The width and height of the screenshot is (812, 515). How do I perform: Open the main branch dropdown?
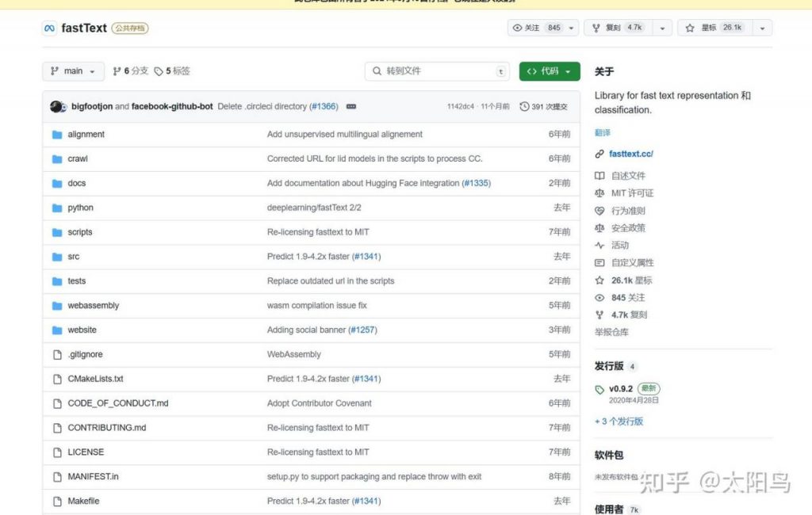click(73, 71)
